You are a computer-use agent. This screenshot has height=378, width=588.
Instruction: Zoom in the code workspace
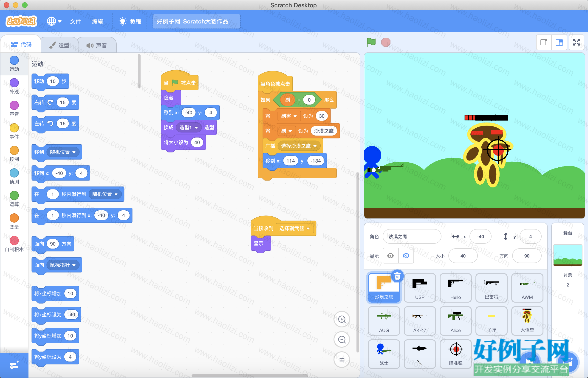click(x=342, y=319)
